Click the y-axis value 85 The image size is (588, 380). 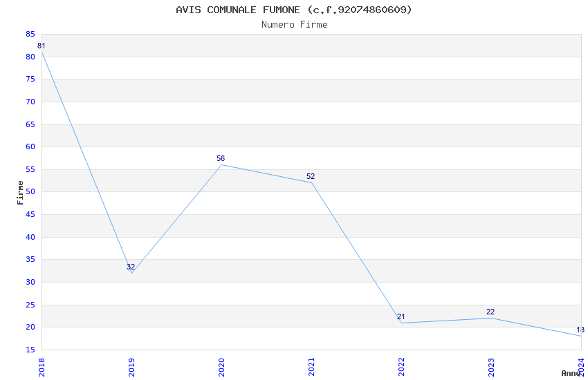coord(30,35)
